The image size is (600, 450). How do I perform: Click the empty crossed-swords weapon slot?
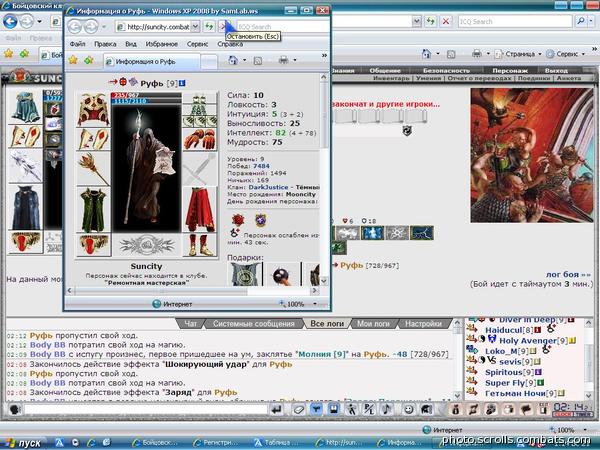[x=200, y=169]
